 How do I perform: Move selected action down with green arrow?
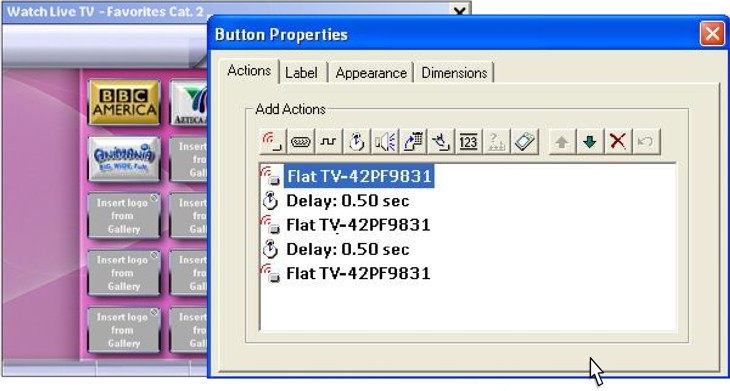point(590,142)
